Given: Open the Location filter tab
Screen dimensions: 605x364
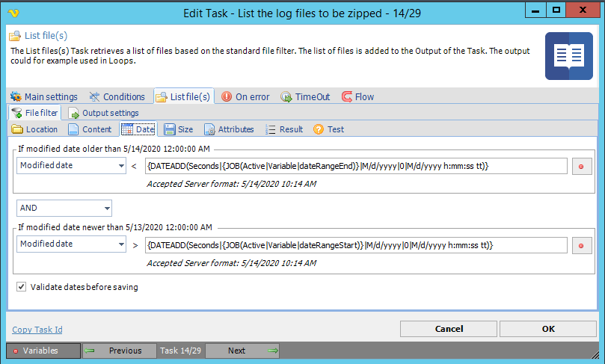Looking at the screenshot, I should pyautogui.click(x=35, y=129).
